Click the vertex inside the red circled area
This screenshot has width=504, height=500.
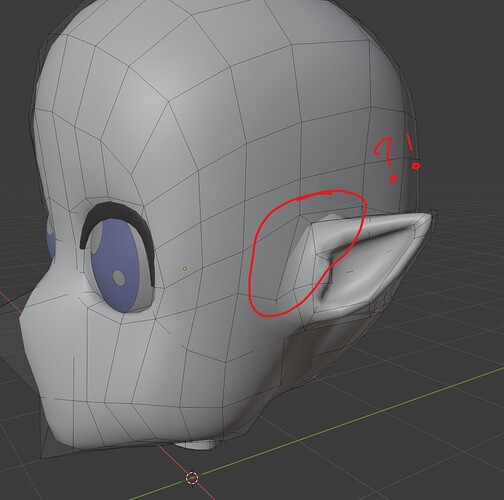[276, 301]
